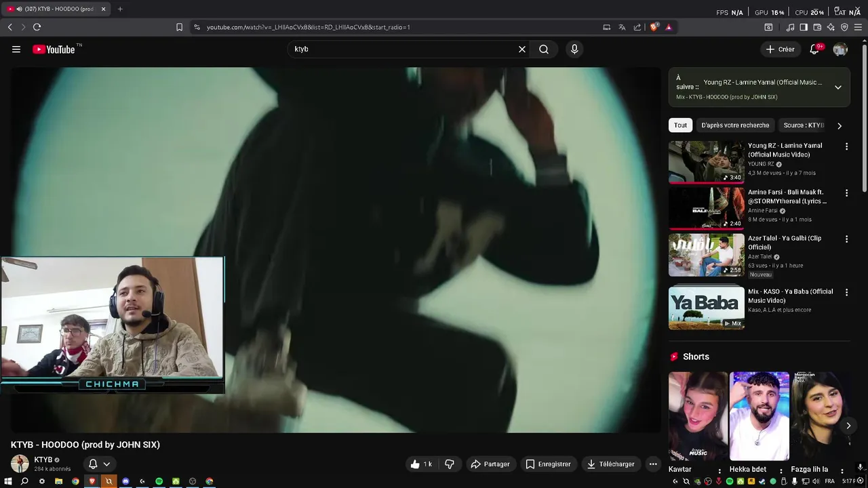Open the Kawtar short thumbnail

pos(698,416)
